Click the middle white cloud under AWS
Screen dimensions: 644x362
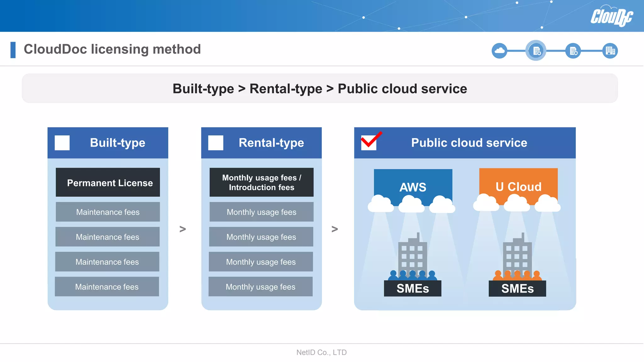[411, 204]
